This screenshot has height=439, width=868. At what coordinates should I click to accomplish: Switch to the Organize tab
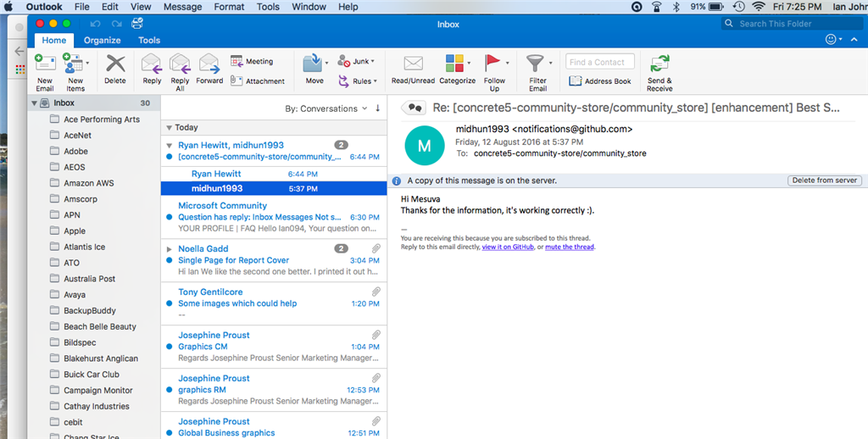(102, 40)
